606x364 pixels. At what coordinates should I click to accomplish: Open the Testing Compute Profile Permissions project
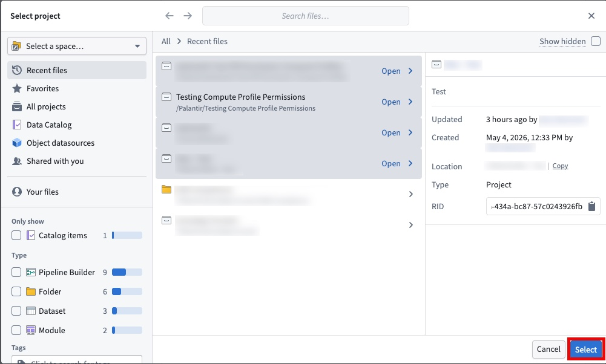point(390,102)
